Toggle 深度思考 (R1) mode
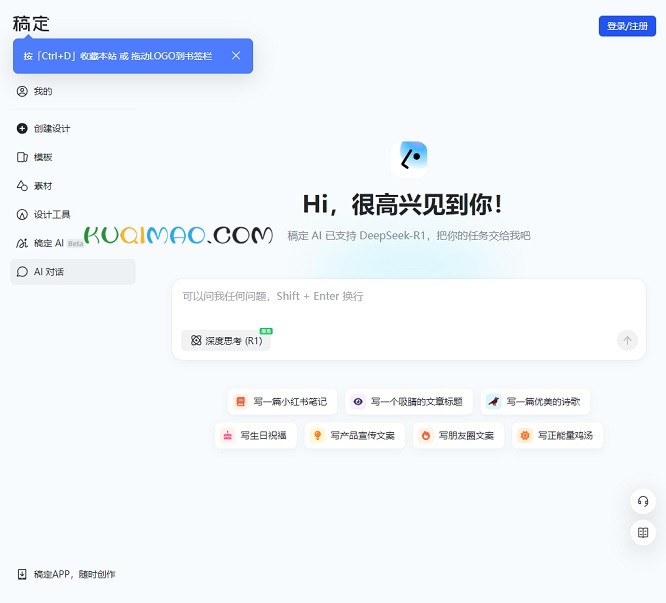Screen dimensions: 666x603 click(x=226, y=341)
